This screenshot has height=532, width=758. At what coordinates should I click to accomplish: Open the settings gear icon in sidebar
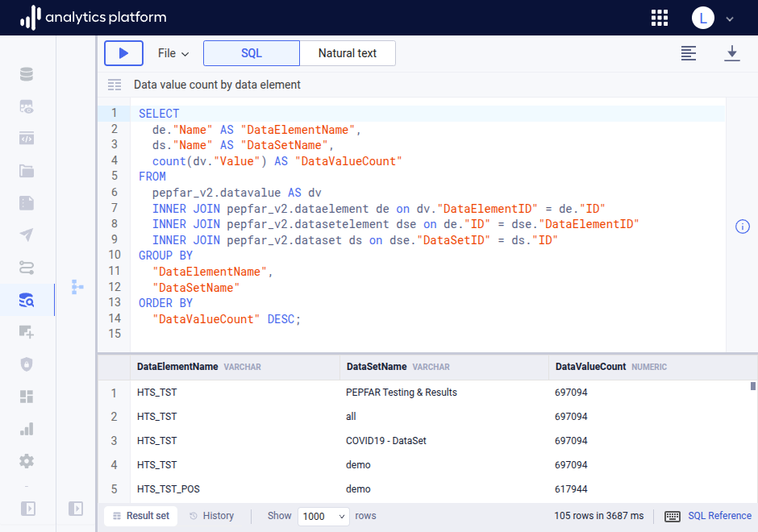coord(27,461)
